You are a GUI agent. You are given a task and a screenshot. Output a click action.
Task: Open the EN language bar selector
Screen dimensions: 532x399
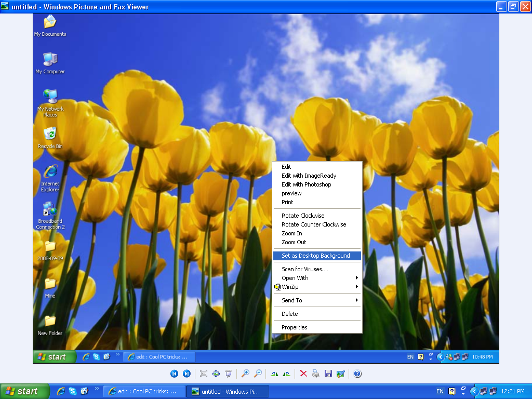pyautogui.click(x=440, y=391)
